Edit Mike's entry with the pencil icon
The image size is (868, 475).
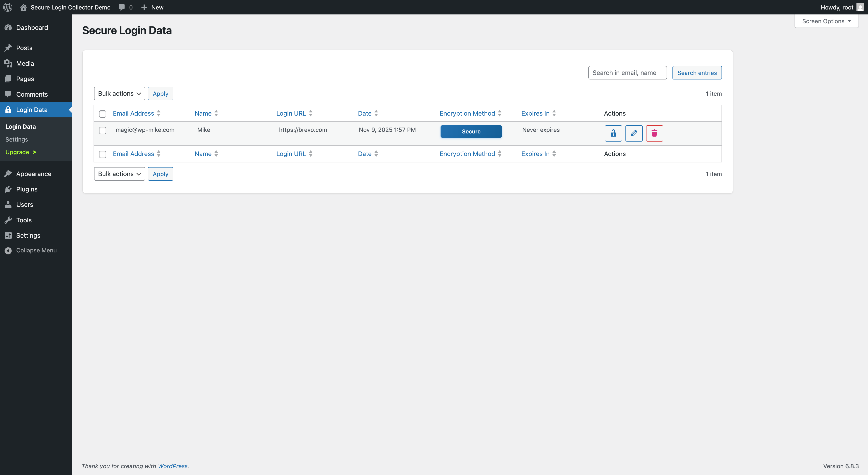point(634,133)
